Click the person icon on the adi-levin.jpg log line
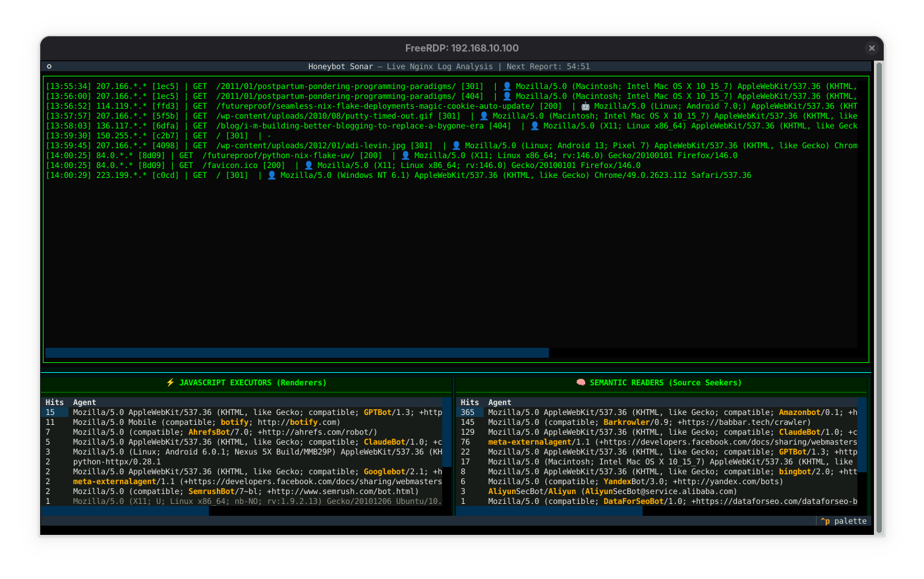 [x=456, y=146]
